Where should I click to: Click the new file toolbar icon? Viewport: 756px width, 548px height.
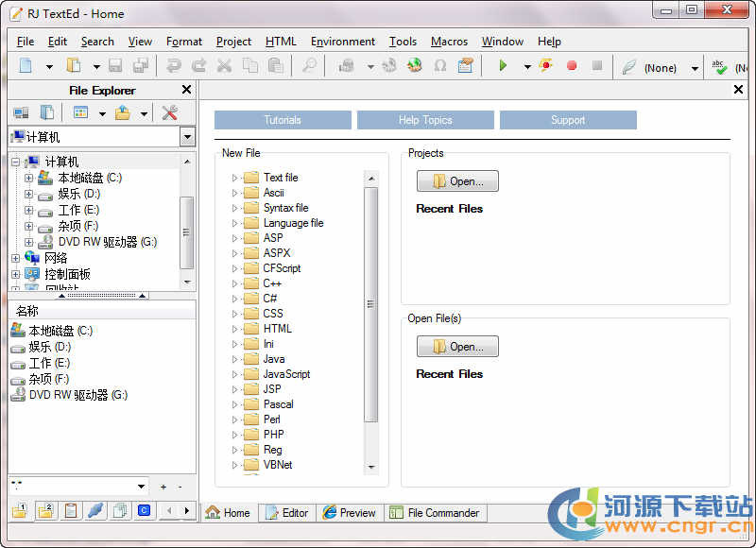(x=26, y=66)
